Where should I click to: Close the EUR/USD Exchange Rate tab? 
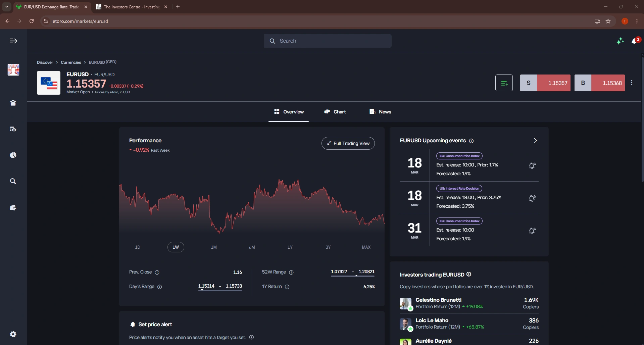[x=86, y=7]
